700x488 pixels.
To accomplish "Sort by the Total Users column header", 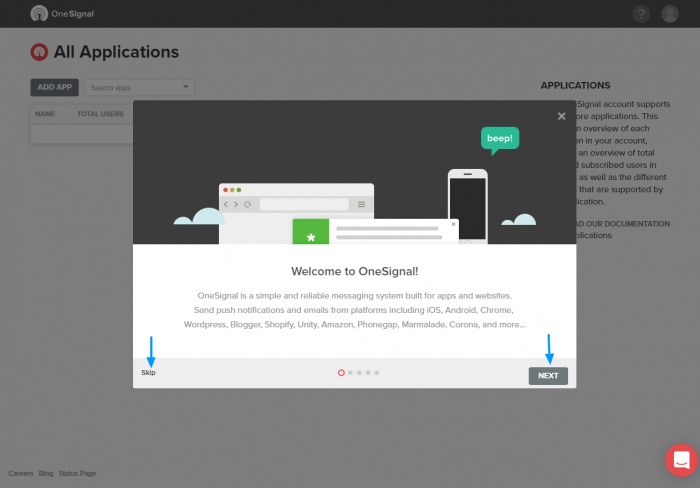I will (x=100, y=114).
